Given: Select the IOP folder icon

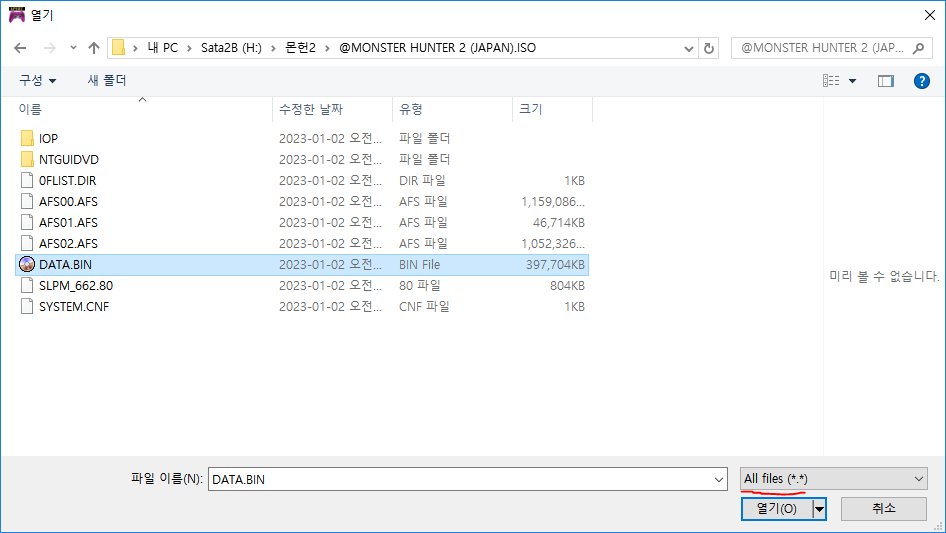Looking at the screenshot, I should [27, 138].
